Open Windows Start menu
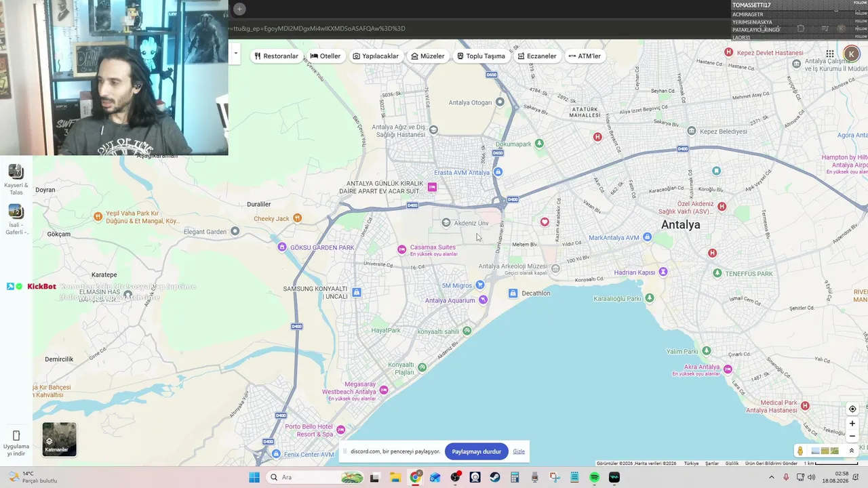 point(254,477)
